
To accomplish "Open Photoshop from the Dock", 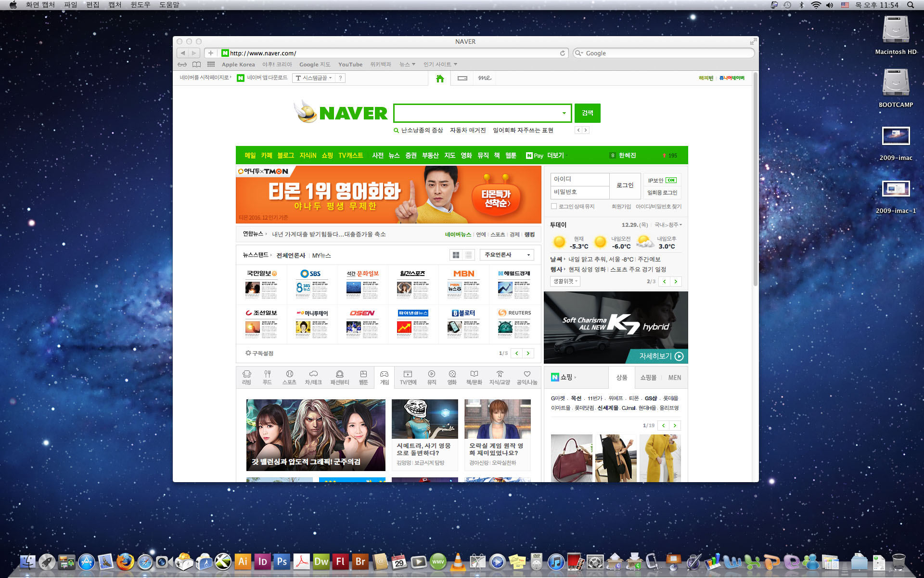I will click(x=282, y=562).
